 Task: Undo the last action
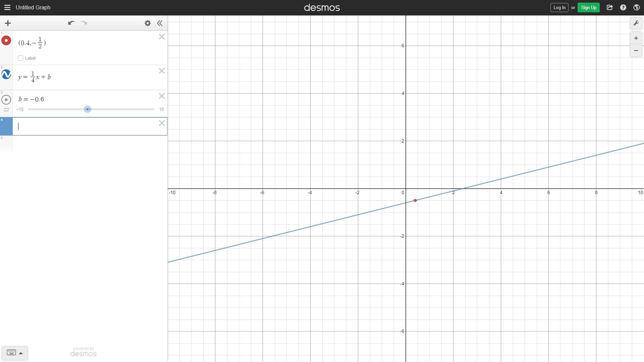coord(71,23)
